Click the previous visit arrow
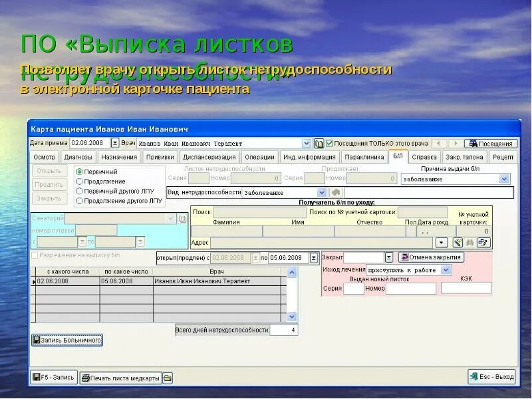 click(439, 144)
